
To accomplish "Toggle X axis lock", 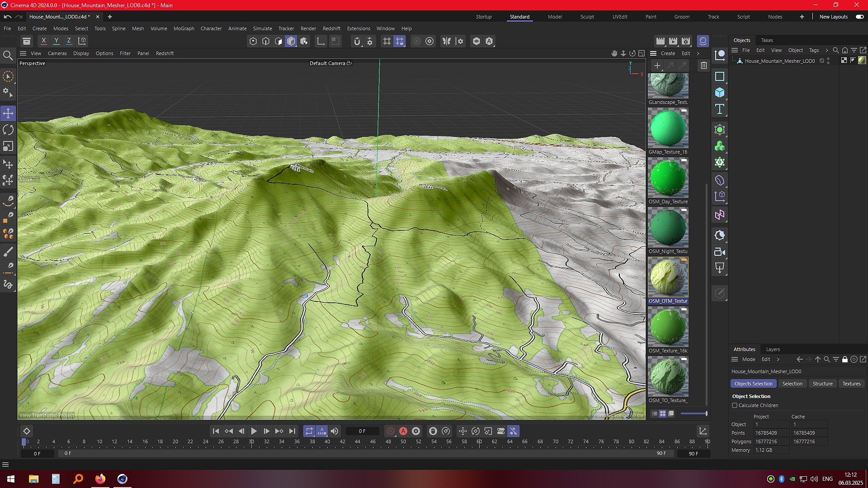I will pos(43,41).
